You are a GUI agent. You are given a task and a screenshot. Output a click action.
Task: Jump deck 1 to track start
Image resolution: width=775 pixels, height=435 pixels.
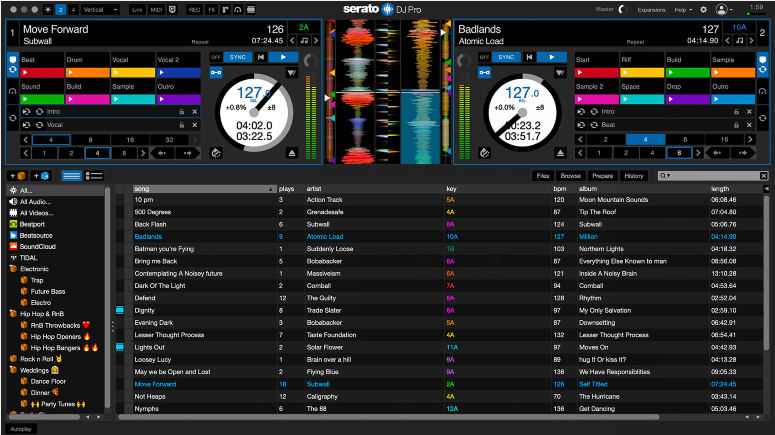(260, 57)
